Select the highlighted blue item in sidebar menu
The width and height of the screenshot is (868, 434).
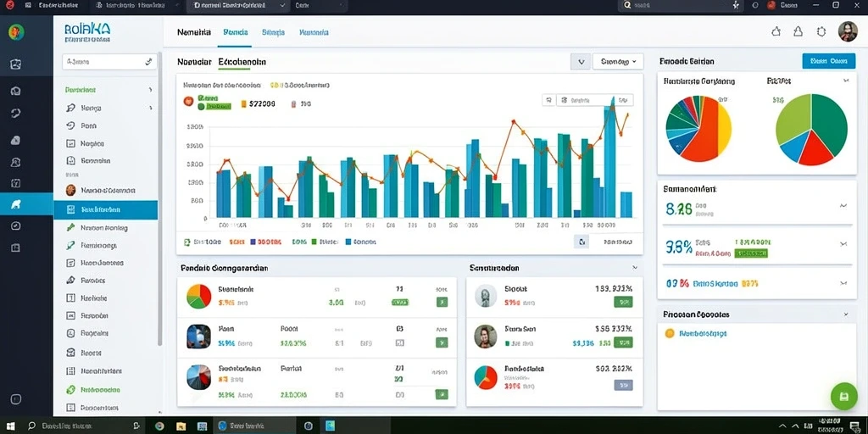point(105,210)
